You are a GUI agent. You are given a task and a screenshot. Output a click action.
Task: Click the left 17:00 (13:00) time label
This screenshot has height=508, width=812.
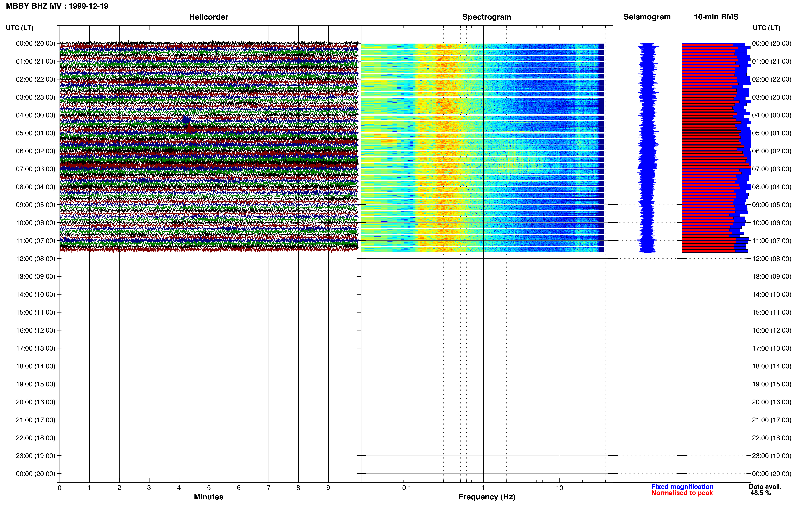click(36, 348)
